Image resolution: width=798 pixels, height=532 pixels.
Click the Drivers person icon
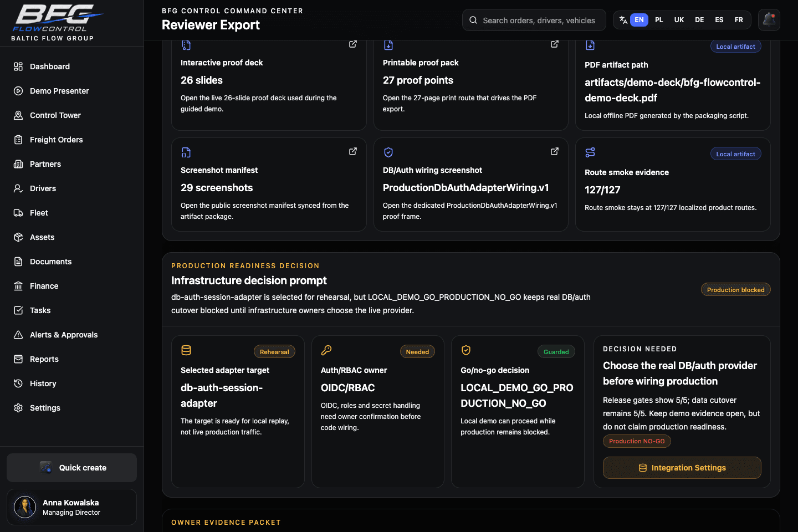click(x=18, y=188)
